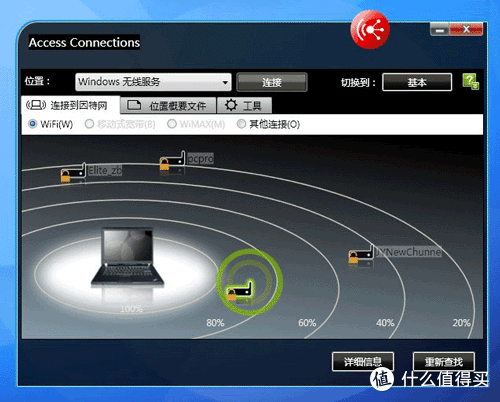Open the 位置 location dropdown list

(153, 82)
